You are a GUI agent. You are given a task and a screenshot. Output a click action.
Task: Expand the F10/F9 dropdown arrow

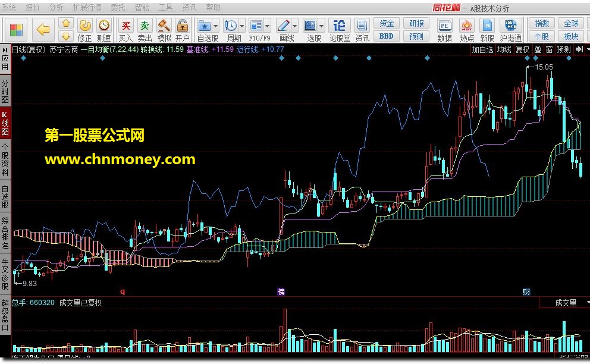point(267,26)
